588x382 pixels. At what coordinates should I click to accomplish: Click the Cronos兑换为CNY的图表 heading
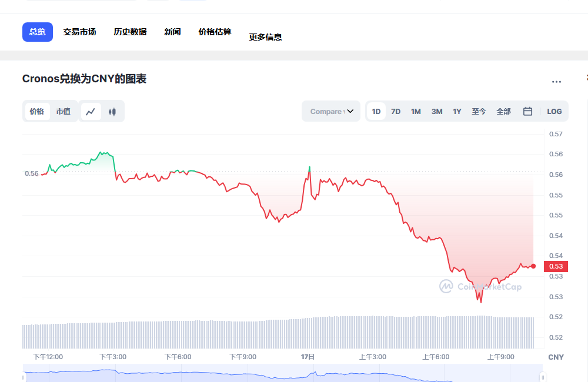[x=84, y=79]
